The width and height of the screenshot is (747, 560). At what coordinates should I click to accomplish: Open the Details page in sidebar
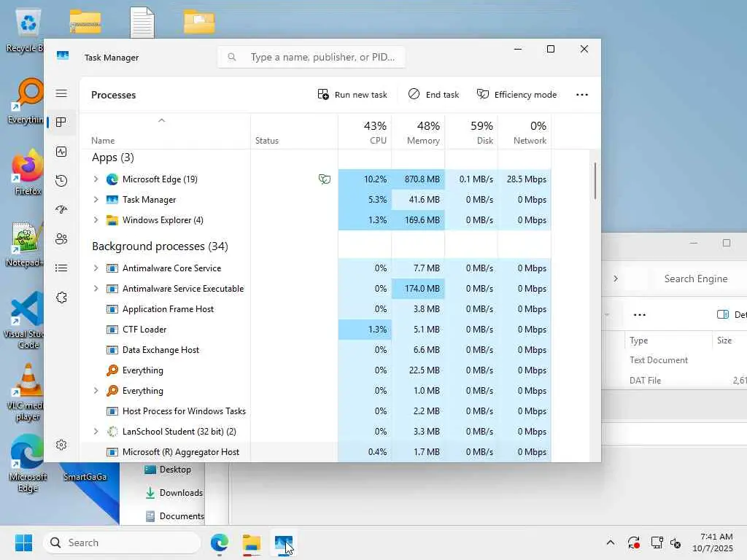pos(61,268)
